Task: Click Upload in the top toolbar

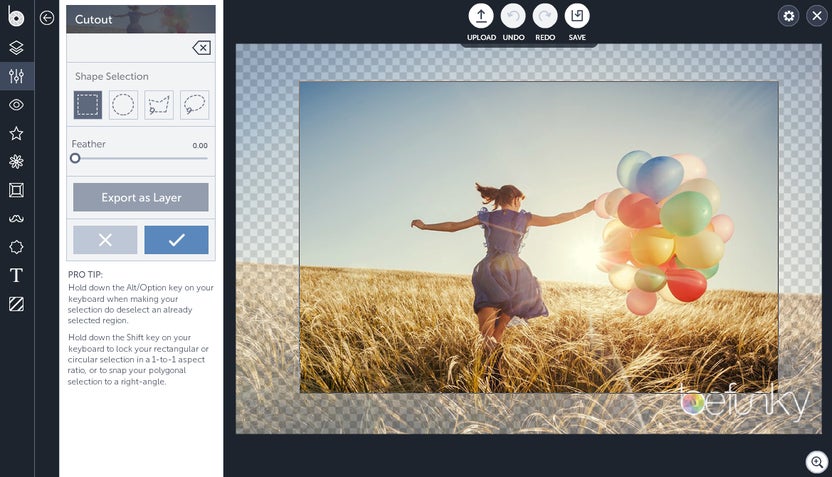Action: [x=481, y=16]
